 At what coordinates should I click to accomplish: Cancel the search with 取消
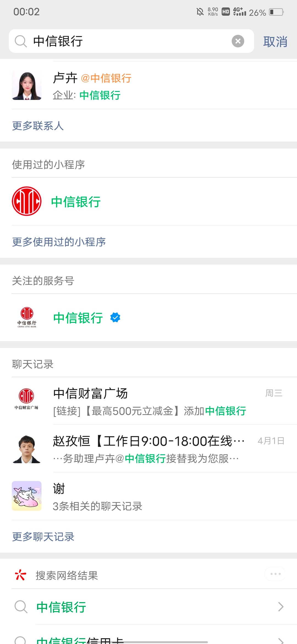pos(275,42)
